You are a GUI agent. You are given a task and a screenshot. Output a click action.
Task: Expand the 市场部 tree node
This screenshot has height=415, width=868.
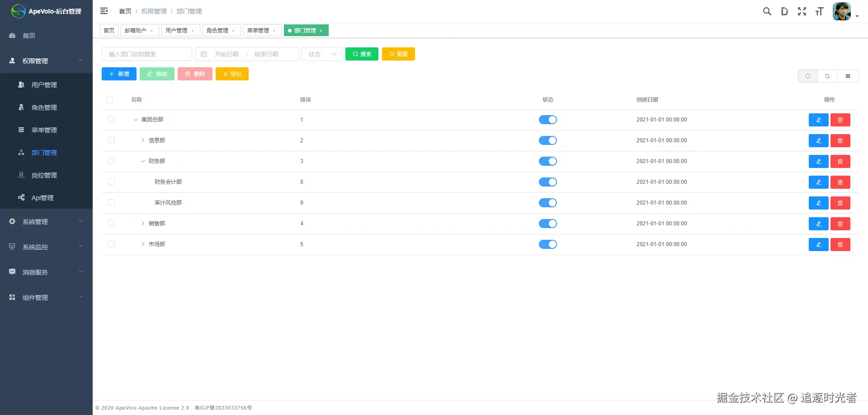(x=143, y=244)
